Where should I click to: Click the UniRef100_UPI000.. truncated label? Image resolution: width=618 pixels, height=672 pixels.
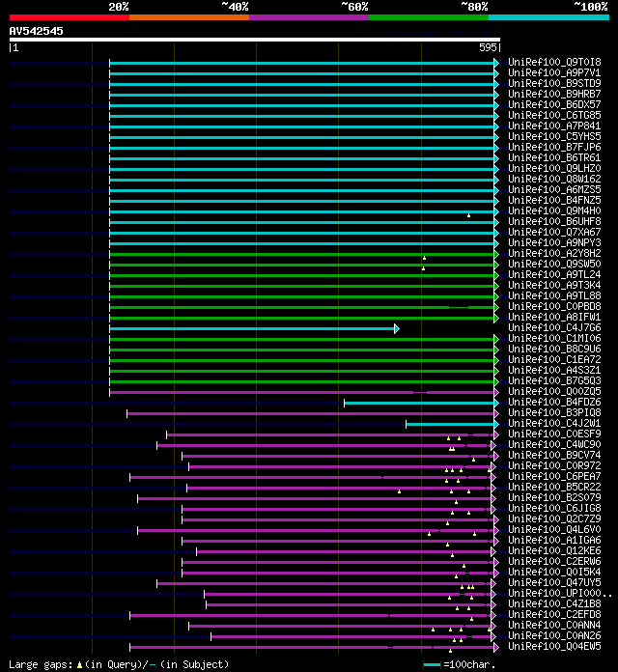click(x=560, y=594)
